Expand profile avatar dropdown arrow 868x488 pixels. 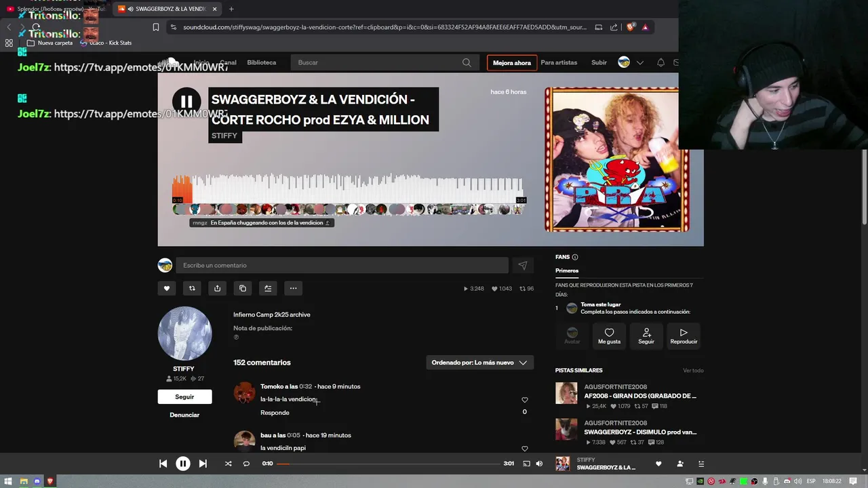639,62
